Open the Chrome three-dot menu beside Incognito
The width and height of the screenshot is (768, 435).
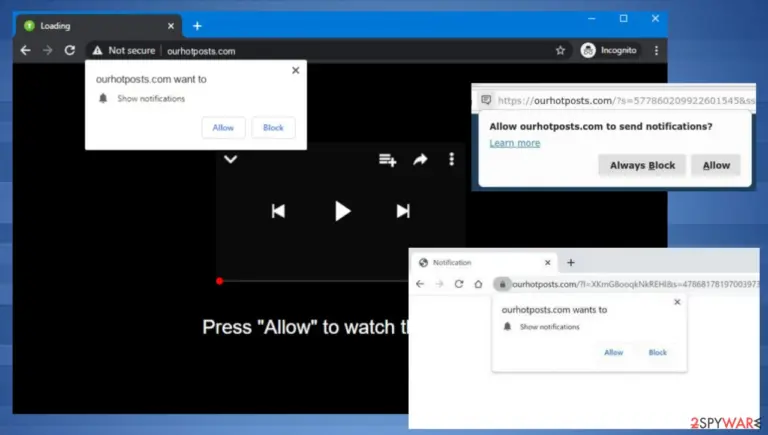tap(656, 50)
